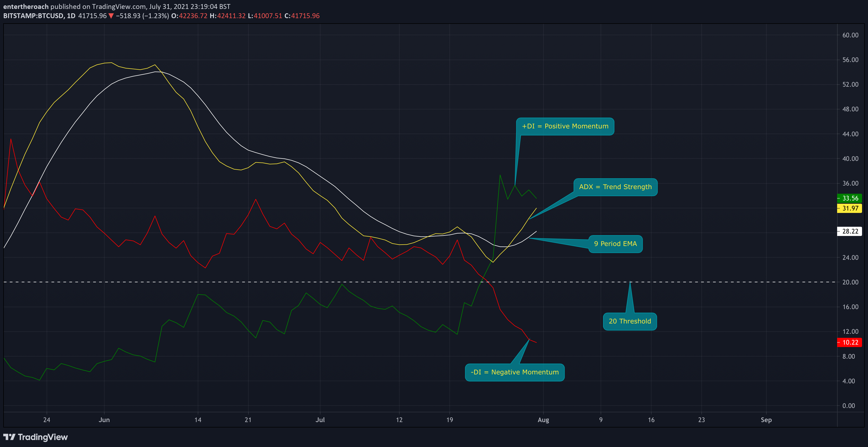Click the close value C:41715.96

(302, 16)
